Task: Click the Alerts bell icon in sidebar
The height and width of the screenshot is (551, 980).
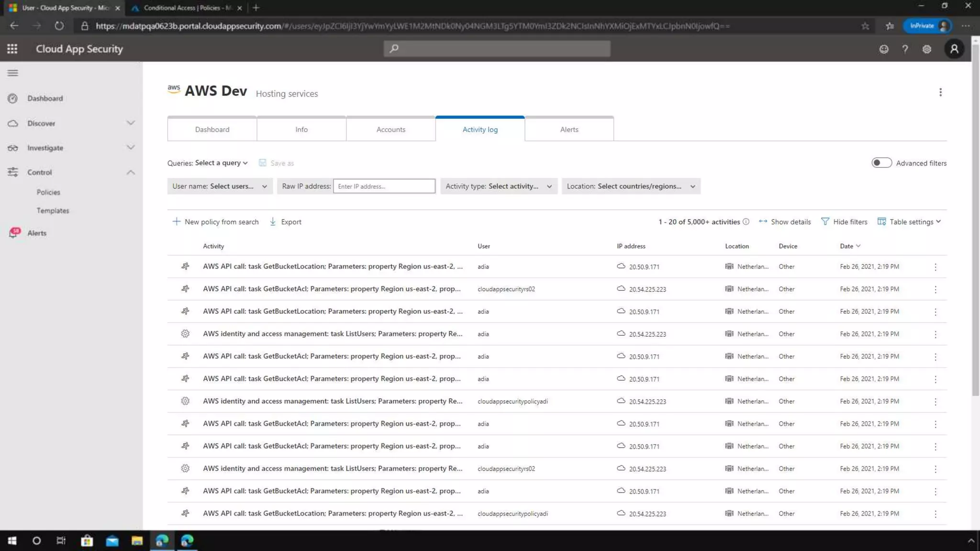Action: (14, 233)
